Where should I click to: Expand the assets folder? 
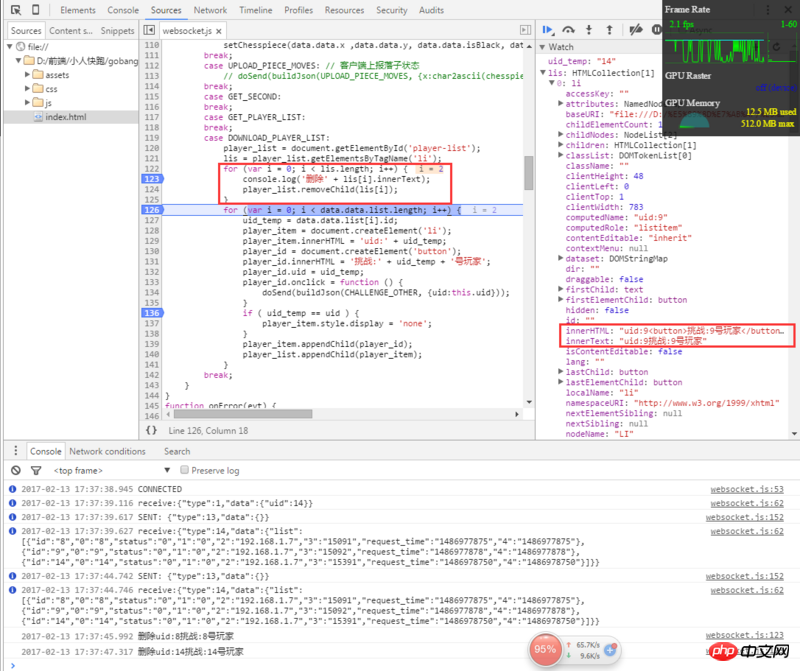click(26, 75)
